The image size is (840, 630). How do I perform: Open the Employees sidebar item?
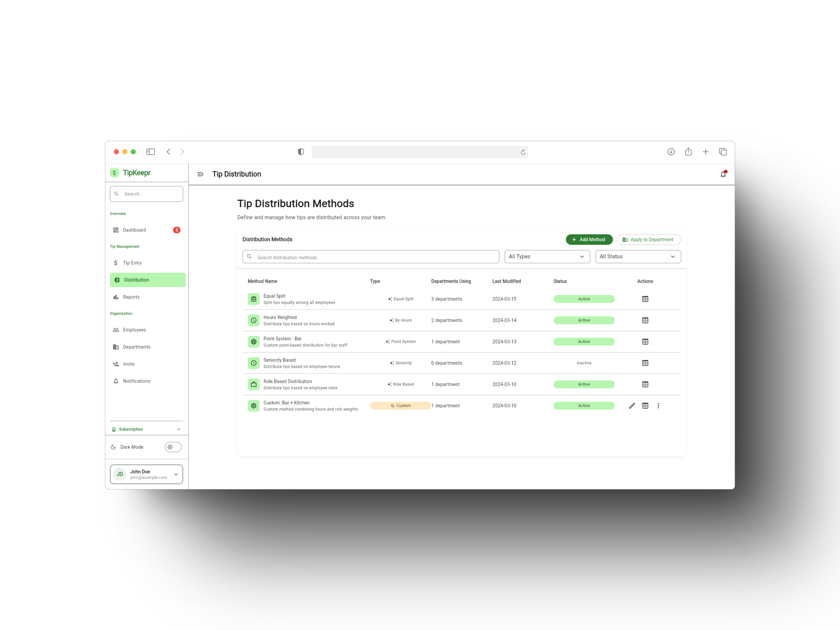pos(134,330)
